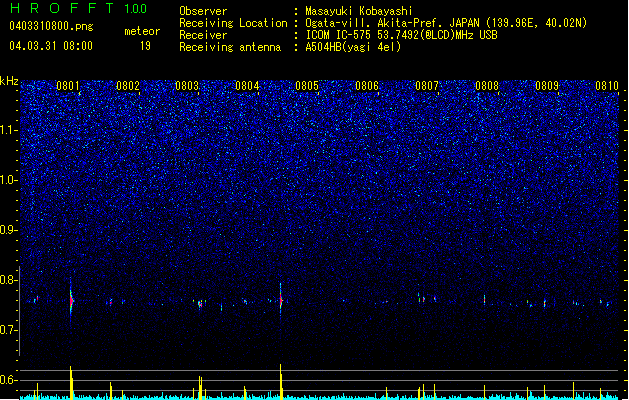
Task: Click the strong meteor echo before 0805
Action: click(x=281, y=300)
